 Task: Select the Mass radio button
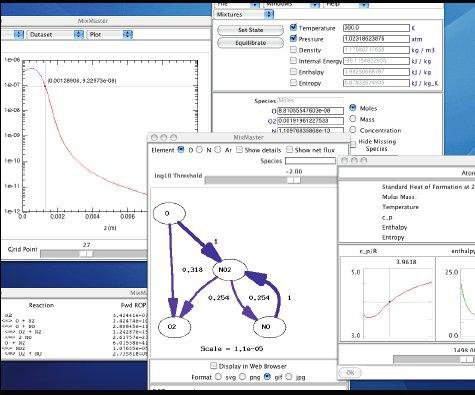pyautogui.click(x=353, y=119)
